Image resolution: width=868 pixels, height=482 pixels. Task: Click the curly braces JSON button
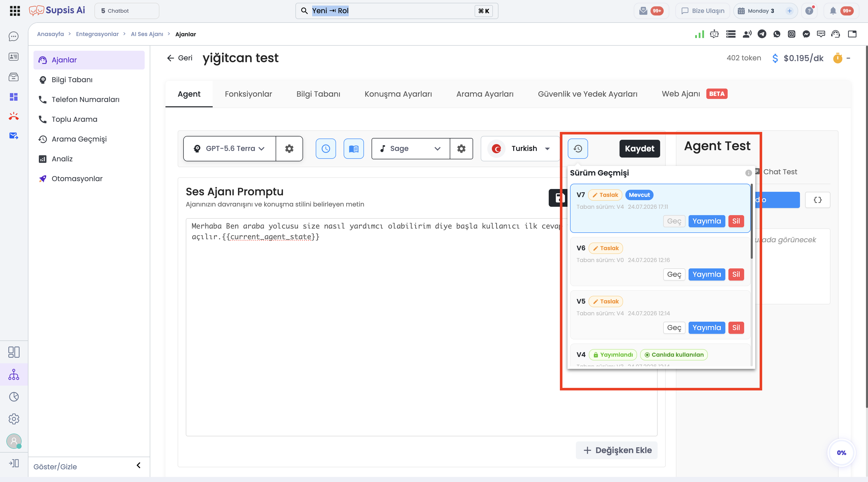pos(818,200)
